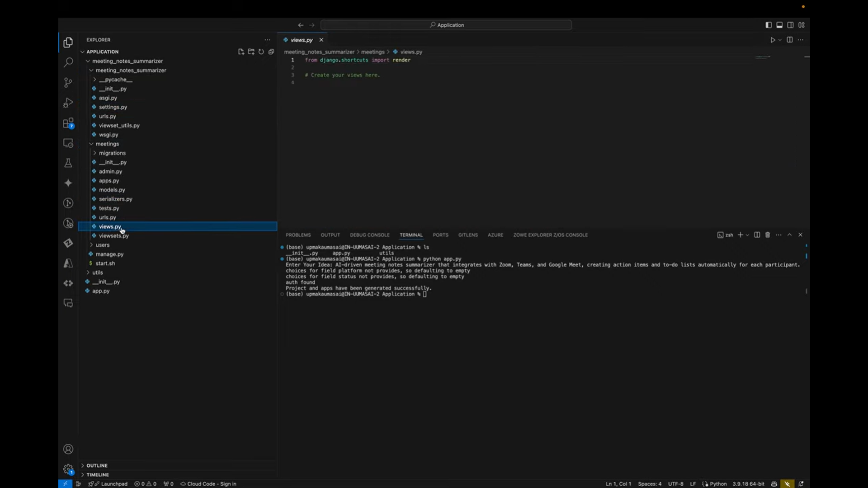Refresh the Explorer file tree

tap(261, 52)
